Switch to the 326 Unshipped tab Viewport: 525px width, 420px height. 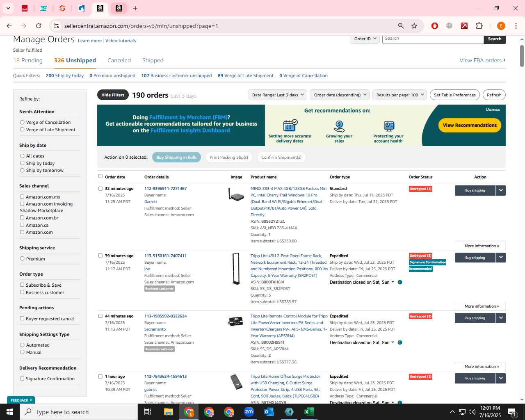(x=75, y=60)
